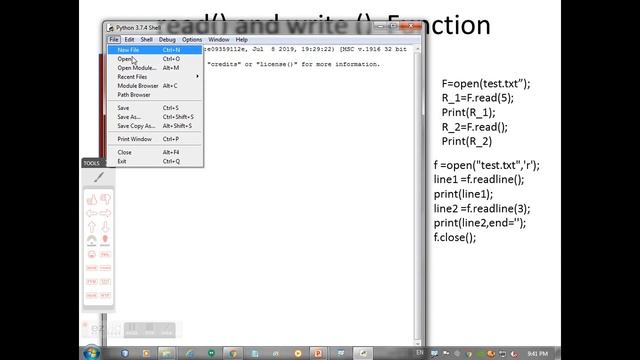
Task: Click the shield icon in taskbar
Action: pyautogui.click(x=125, y=353)
